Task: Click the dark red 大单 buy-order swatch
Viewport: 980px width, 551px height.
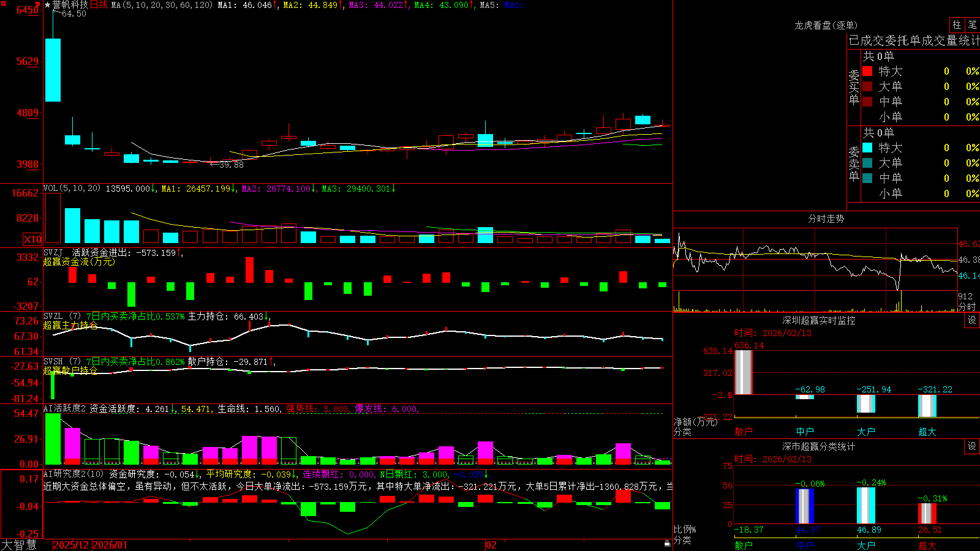Action: (x=867, y=86)
